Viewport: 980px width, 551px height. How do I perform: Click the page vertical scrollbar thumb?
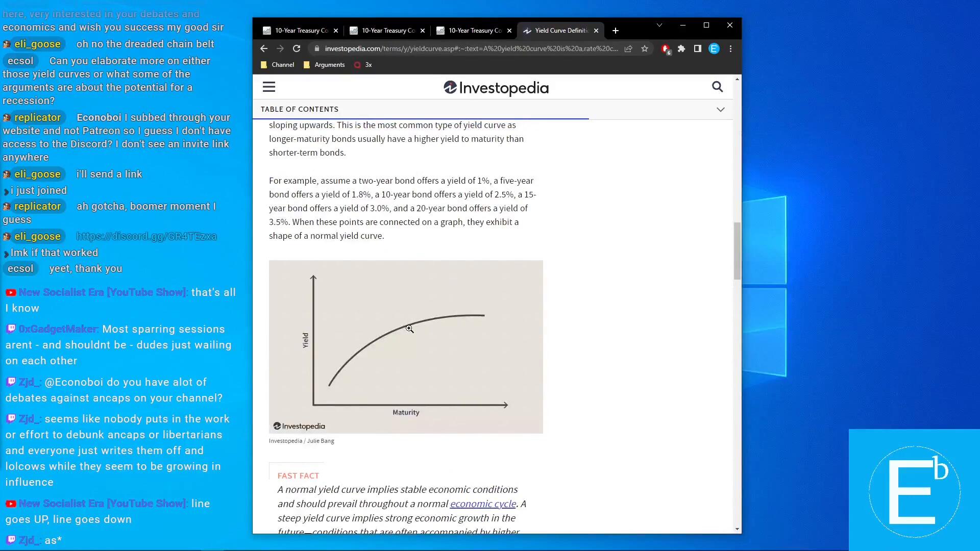pos(737,250)
